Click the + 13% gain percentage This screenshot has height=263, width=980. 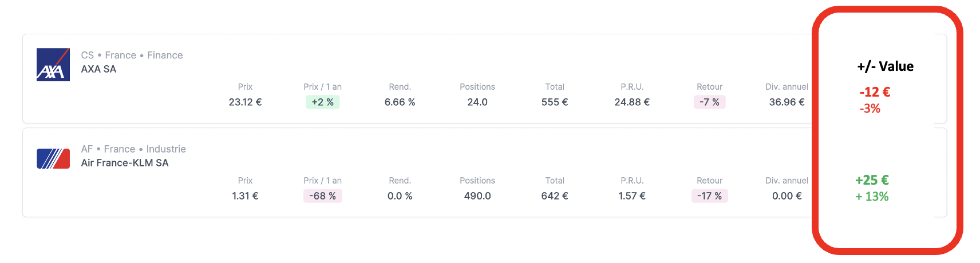click(872, 197)
